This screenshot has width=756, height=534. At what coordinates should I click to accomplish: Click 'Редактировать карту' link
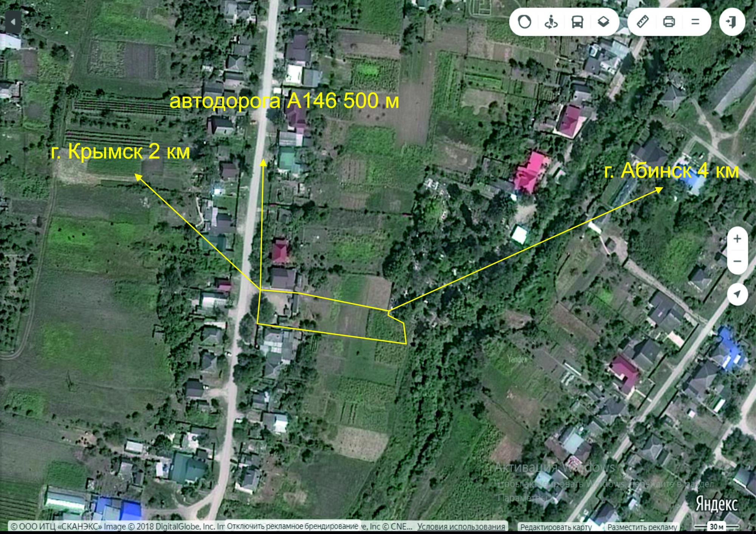coord(556,527)
